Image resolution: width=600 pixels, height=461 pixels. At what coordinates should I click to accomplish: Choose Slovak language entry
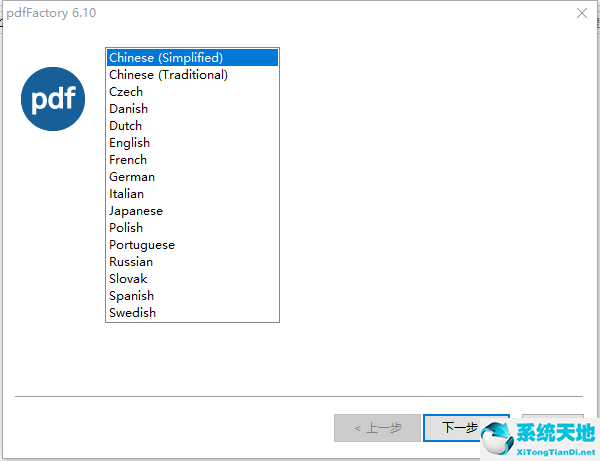click(192, 279)
